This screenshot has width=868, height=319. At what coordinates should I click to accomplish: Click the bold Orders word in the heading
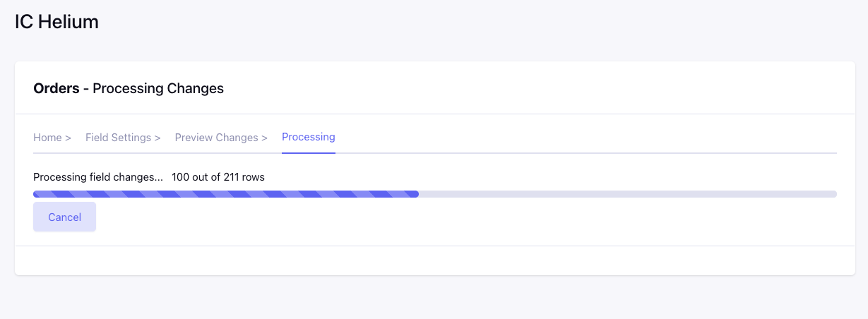coord(56,88)
